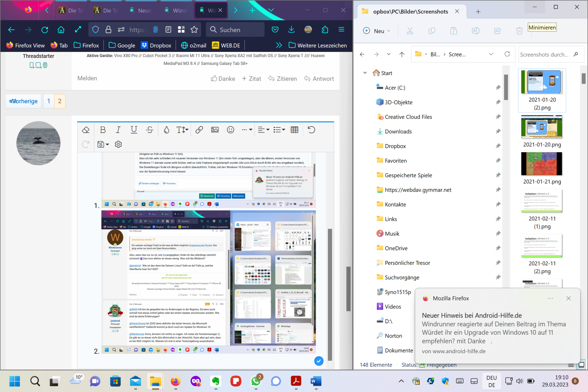
Task: Insert table in post editor
Action: [x=294, y=130]
